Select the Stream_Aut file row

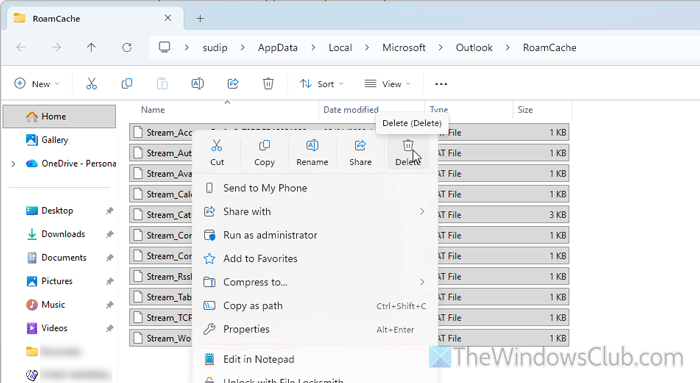click(349, 153)
